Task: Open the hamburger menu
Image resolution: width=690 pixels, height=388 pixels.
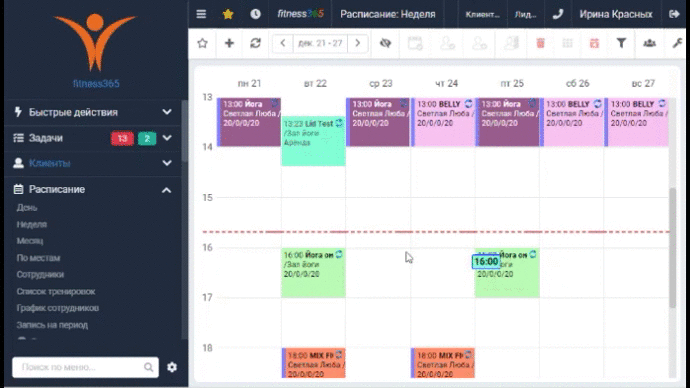Action: point(201,14)
